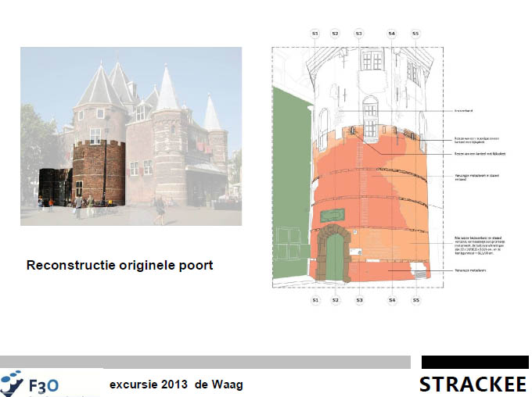Screen dimensions: 532x397
Task: Select the S2 marker below the drawing
Action: [335, 300]
